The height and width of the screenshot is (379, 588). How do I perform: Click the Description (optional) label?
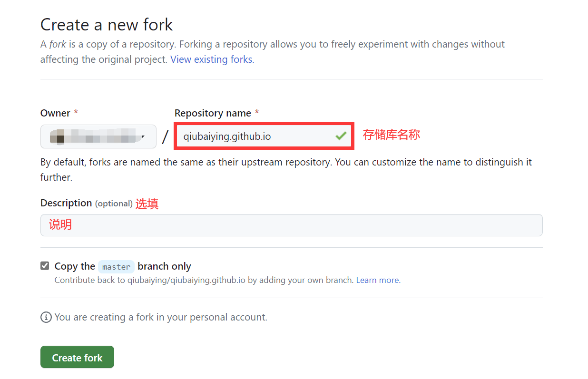(86, 203)
